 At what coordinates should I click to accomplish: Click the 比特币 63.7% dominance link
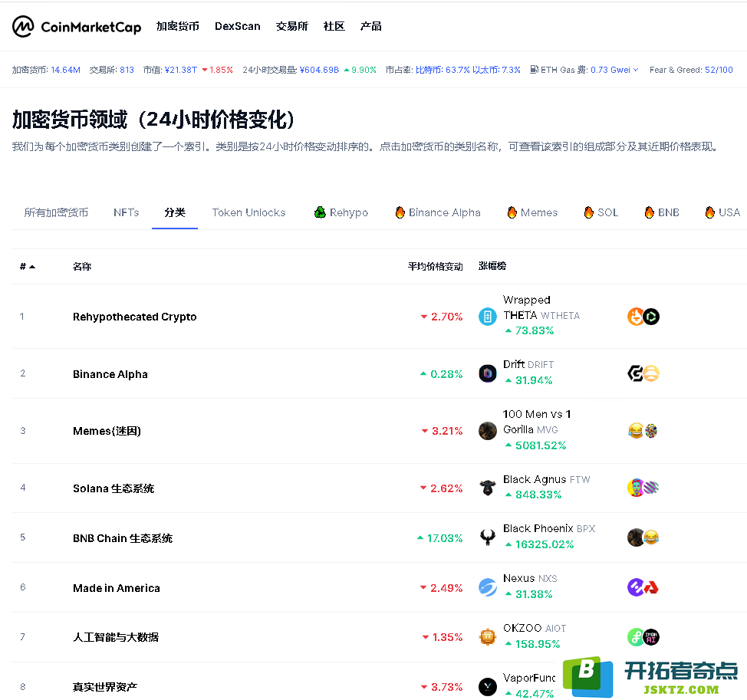point(443,70)
